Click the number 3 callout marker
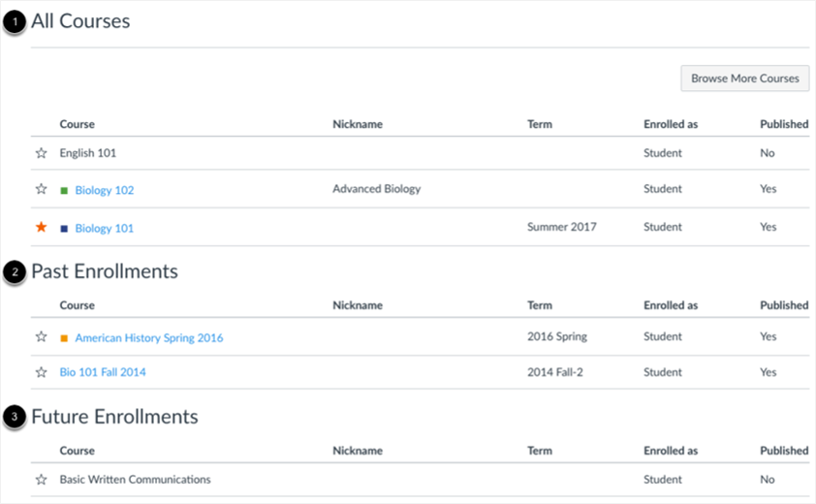 click(14, 419)
